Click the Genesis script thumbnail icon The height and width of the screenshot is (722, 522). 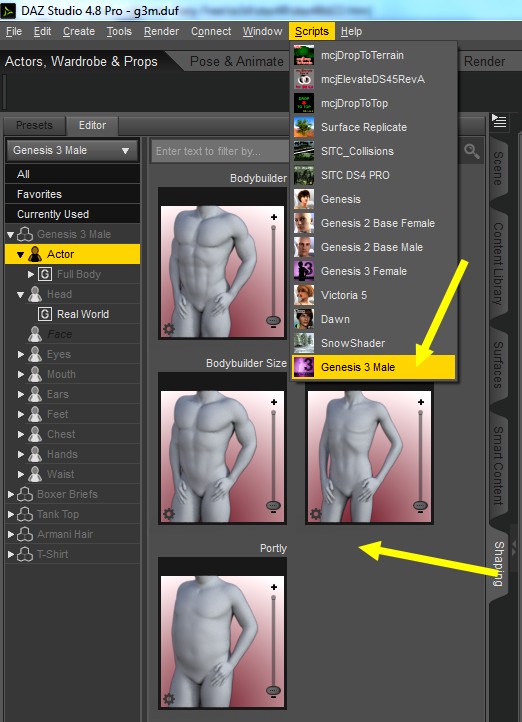coord(304,199)
